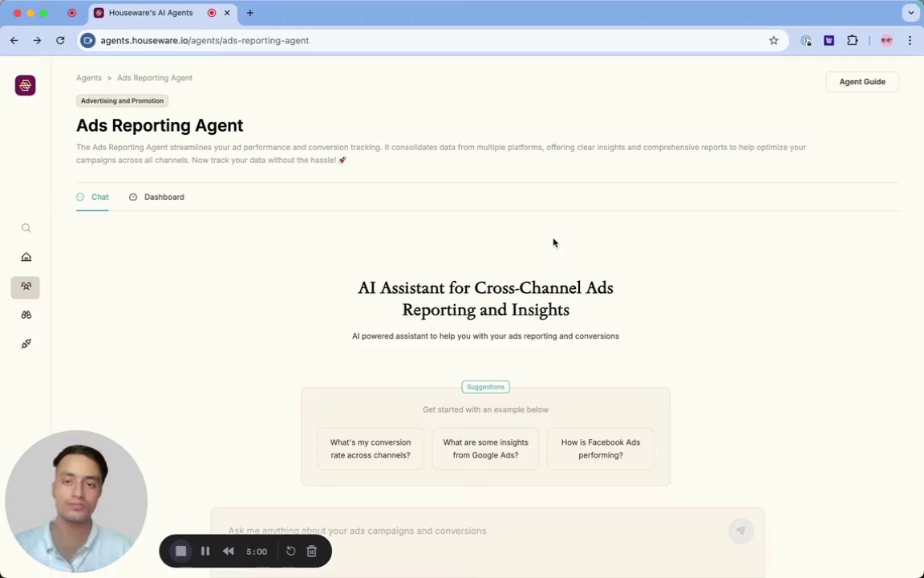This screenshot has height=578, width=924.
Task: Go back with browser back arrow
Action: point(14,41)
